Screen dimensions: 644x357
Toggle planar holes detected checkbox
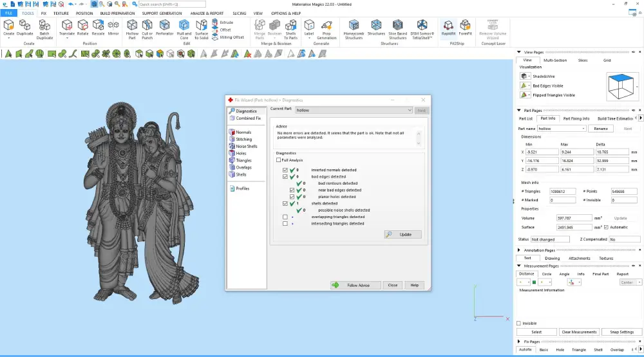click(292, 197)
